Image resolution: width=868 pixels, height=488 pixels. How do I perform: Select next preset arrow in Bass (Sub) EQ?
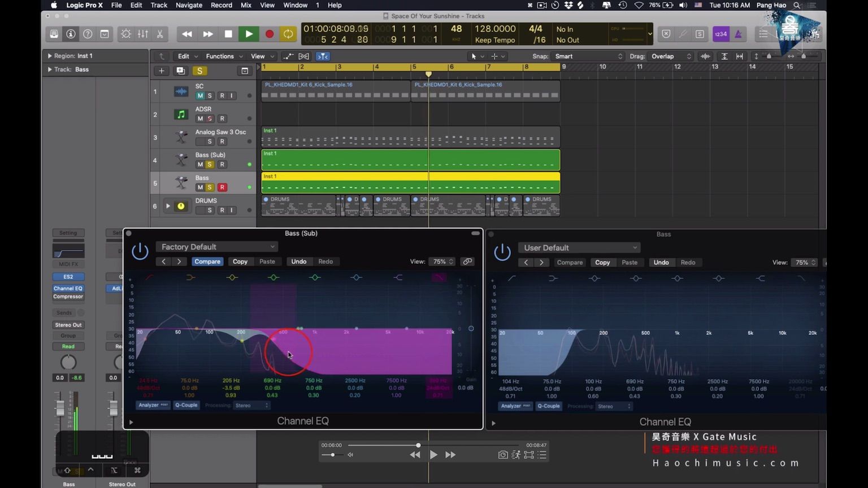click(x=179, y=262)
